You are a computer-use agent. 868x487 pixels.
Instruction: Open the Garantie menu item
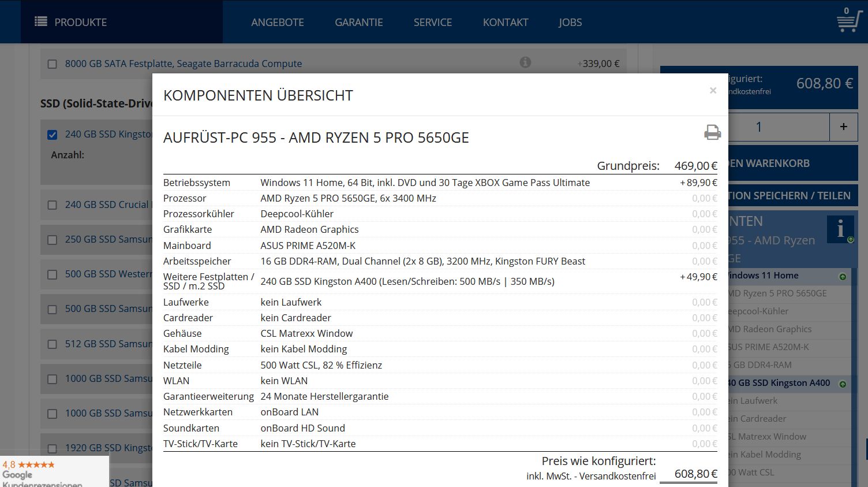pyautogui.click(x=359, y=22)
